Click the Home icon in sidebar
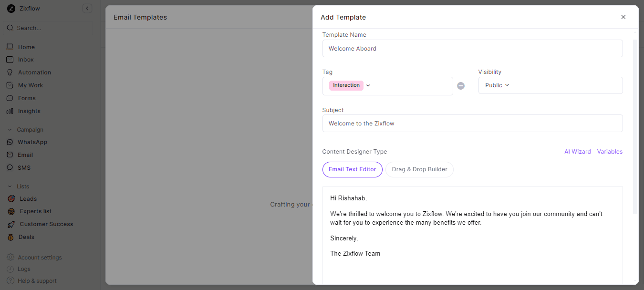This screenshot has width=644, height=290. [x=10, y=47]
